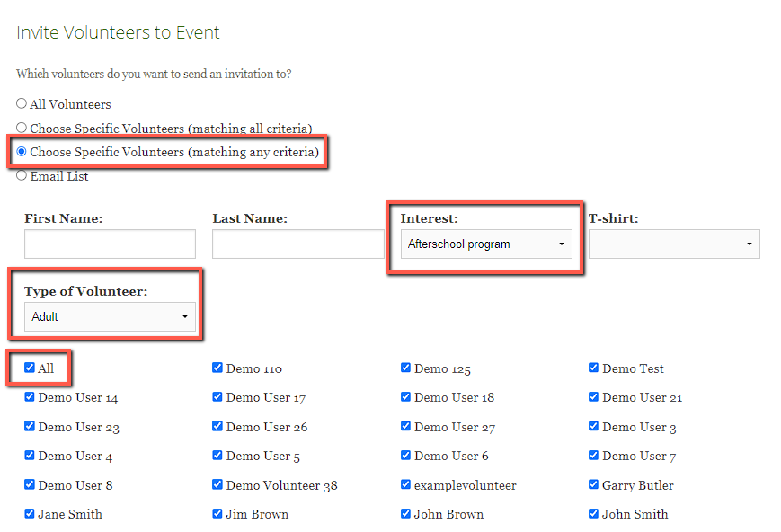Uncheck the Jane Smith checkbox
This screenshot has height=532, width=781.
tap(30, 514)
